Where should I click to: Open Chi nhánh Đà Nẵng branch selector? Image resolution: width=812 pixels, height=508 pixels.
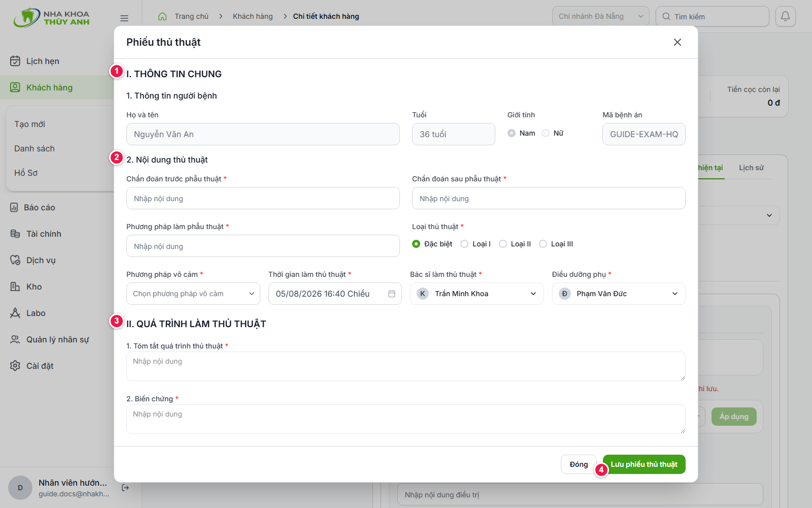[x=601, y=16]
